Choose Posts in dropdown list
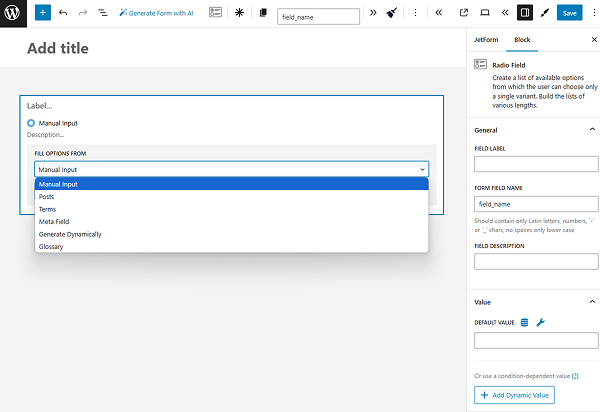Screen dimensions: 600x412 [x=232, y=197]
